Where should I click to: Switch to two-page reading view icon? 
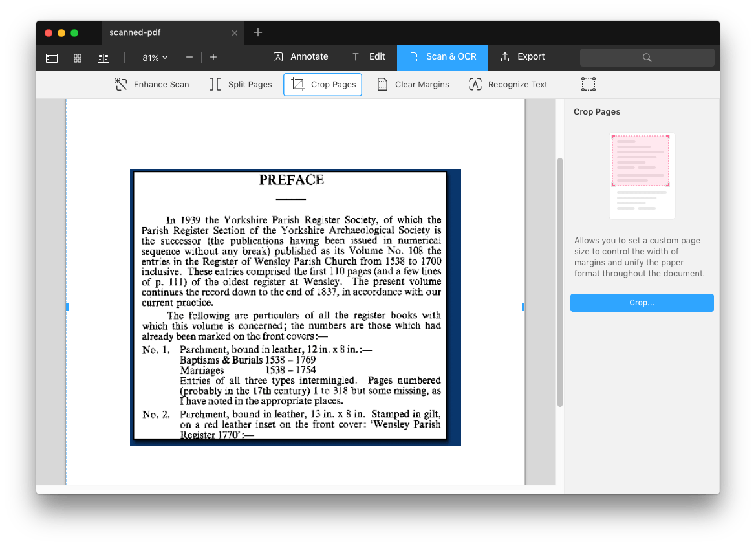click(x=103, y=58)
